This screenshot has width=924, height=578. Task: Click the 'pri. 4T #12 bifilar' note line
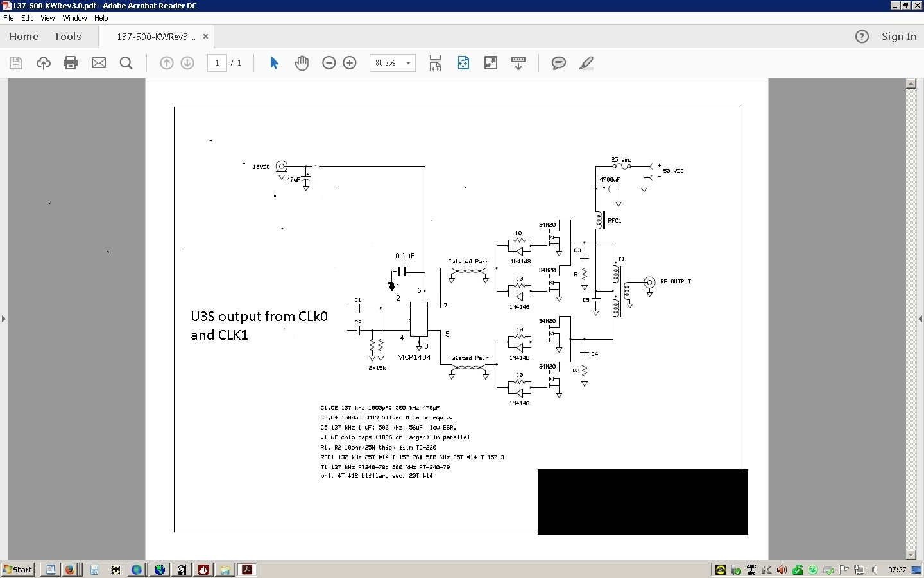tap(377, 476)
